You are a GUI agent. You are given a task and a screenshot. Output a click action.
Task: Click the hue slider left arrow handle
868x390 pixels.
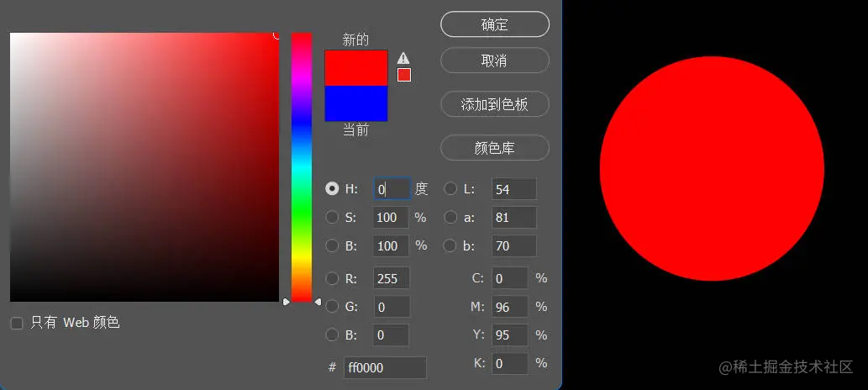pyautogui.click(x=287, y=302)
